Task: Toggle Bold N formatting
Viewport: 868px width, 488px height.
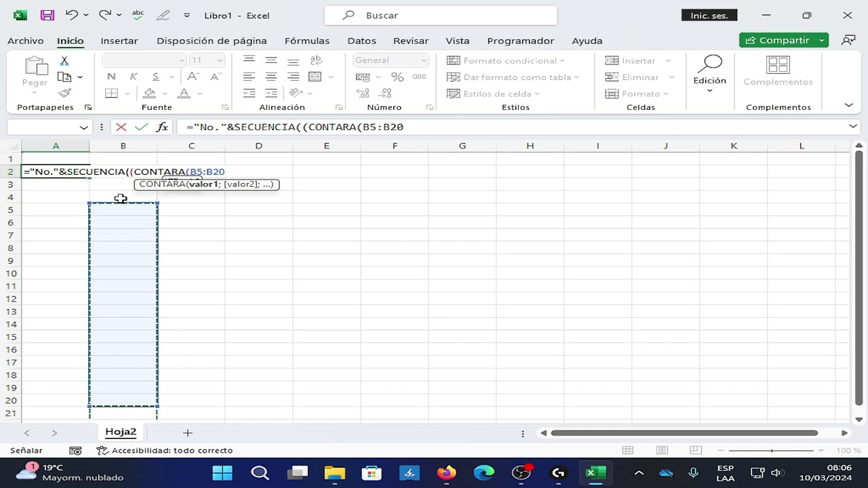Action: [x=111, y=77]
